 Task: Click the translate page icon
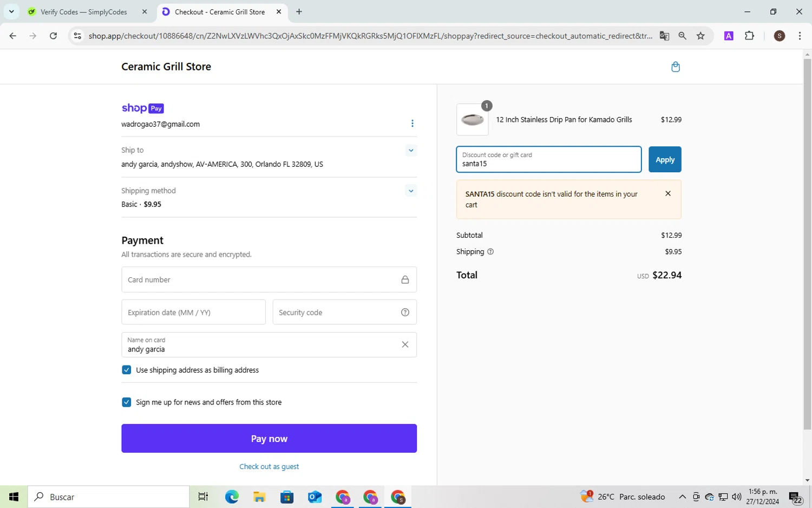[x=664, y=36]
